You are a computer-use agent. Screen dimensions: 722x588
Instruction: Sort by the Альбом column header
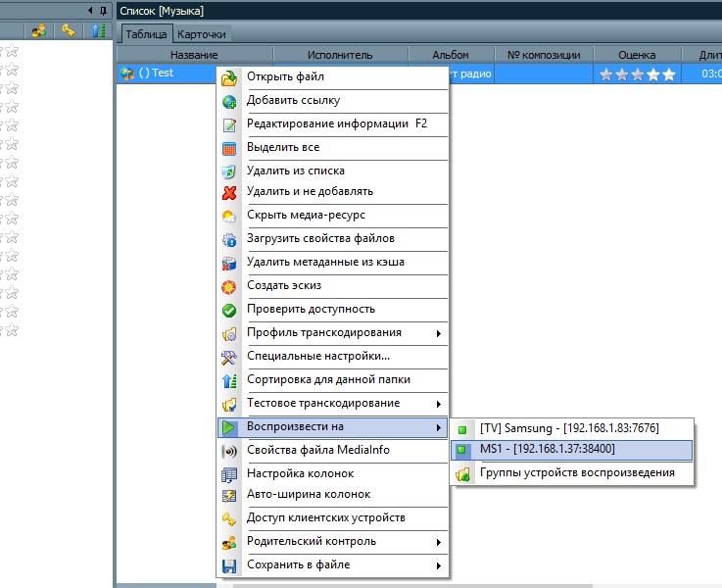point(451,55)
